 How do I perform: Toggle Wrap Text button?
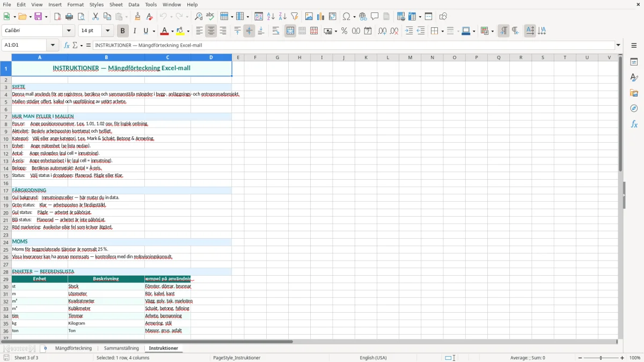276,31
